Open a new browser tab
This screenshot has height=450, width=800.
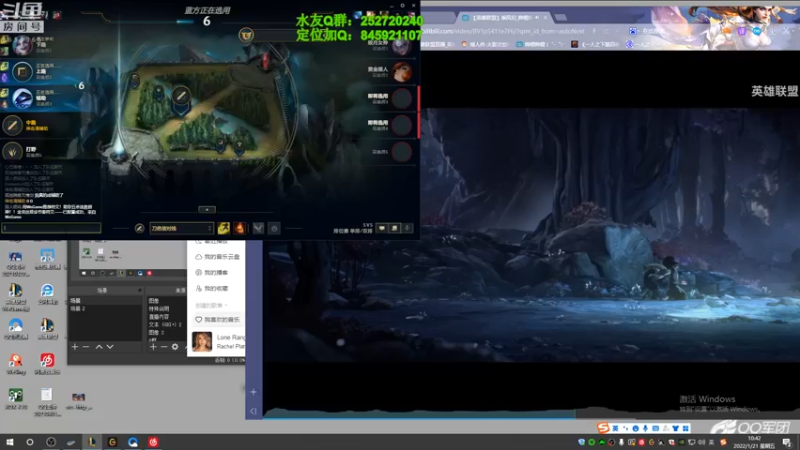561,17
